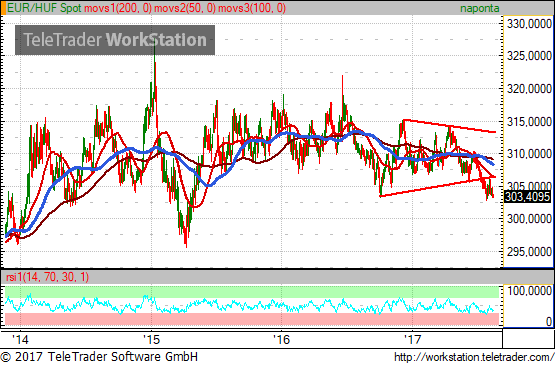The height and width of the screenshot is (366, 555).
Task: Click the 325,0000 price axis label
Action: click(529, 56)
